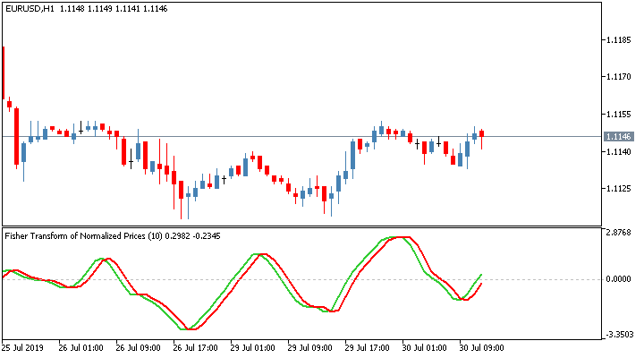The image size is (644, 358).
Task: Click the 30 Jul 01:00 time label
Action: (424, 348)
